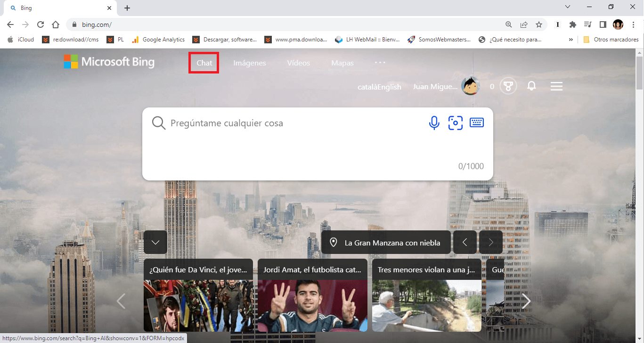Go back in the browser

click(x=10, y=24)
